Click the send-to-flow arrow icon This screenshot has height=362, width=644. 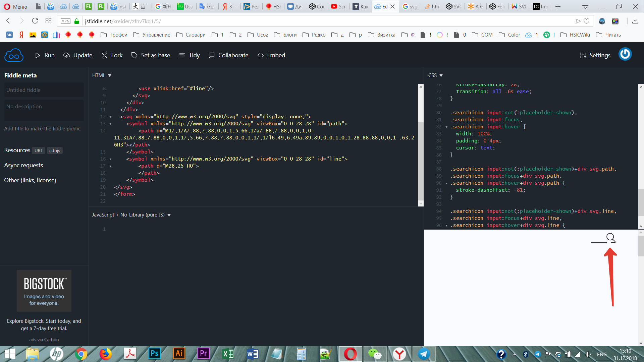click(578, 21)
